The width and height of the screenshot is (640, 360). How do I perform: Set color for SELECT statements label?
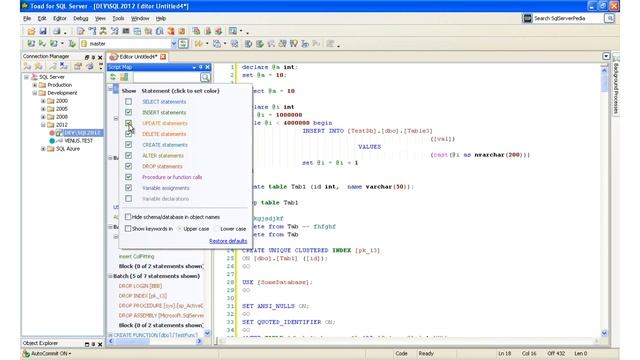[164, 102]
